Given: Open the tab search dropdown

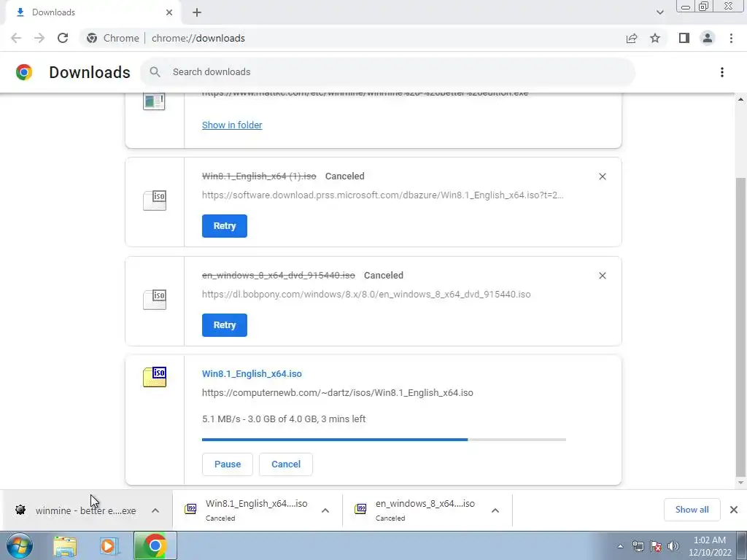Looking at the screenshot, I should 659,12.
